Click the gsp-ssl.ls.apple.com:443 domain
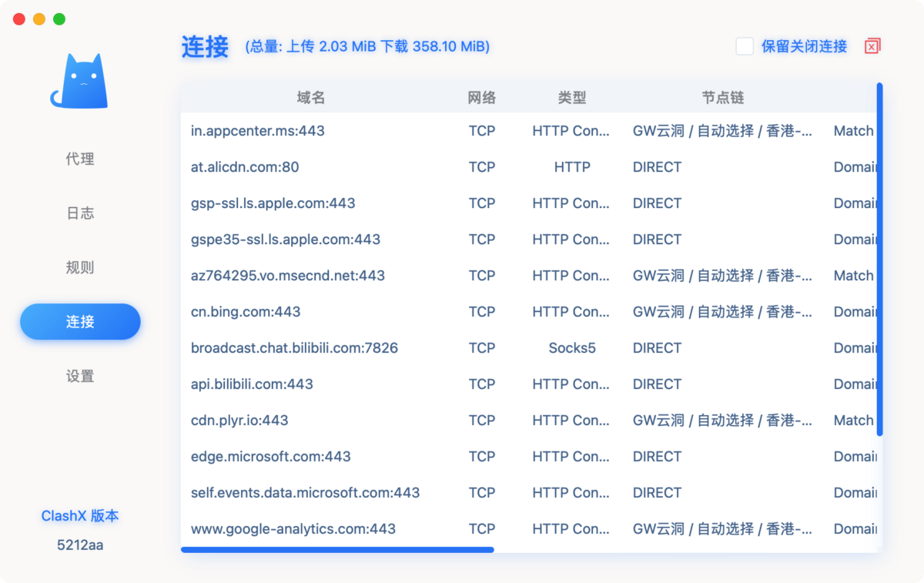This screenshot has height=583, width=924. (x=273, y=203)
